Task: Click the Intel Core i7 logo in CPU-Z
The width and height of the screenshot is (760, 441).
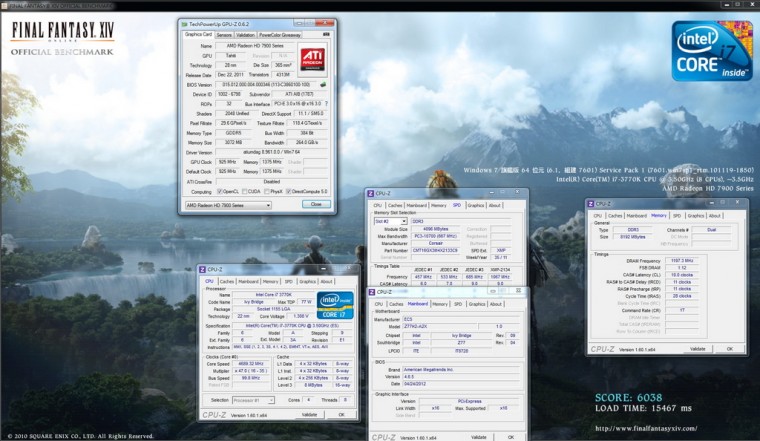Action: coord(334,304)
